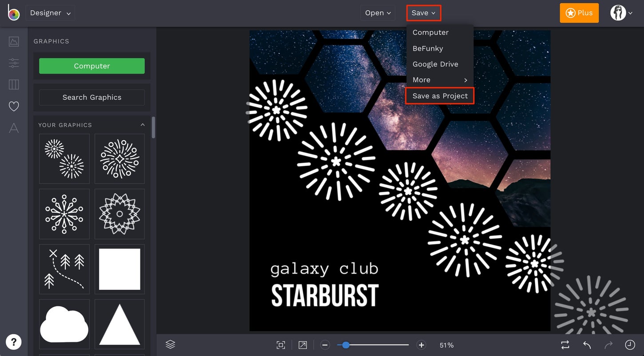Select the 'galaxy club' text on canvas

(324, 269)
